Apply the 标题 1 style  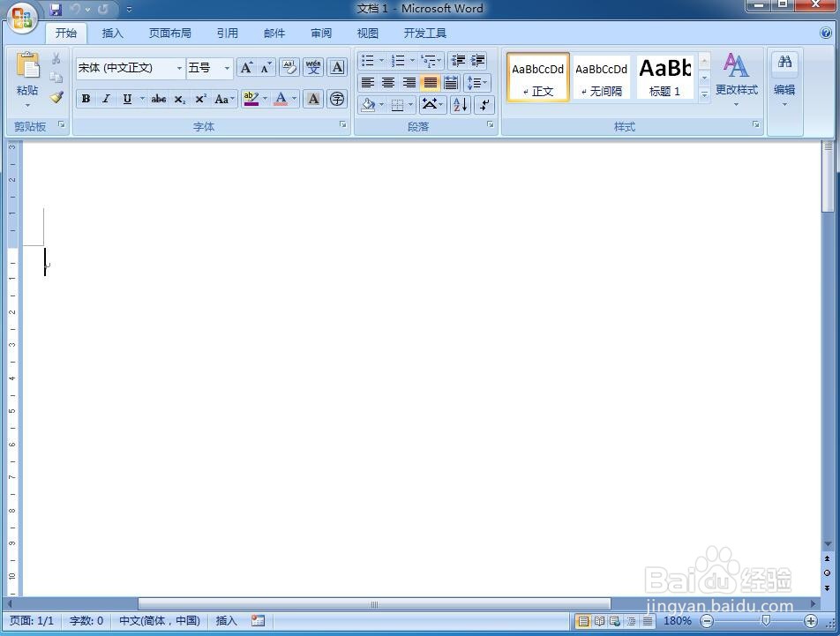[x=664, y=77]
